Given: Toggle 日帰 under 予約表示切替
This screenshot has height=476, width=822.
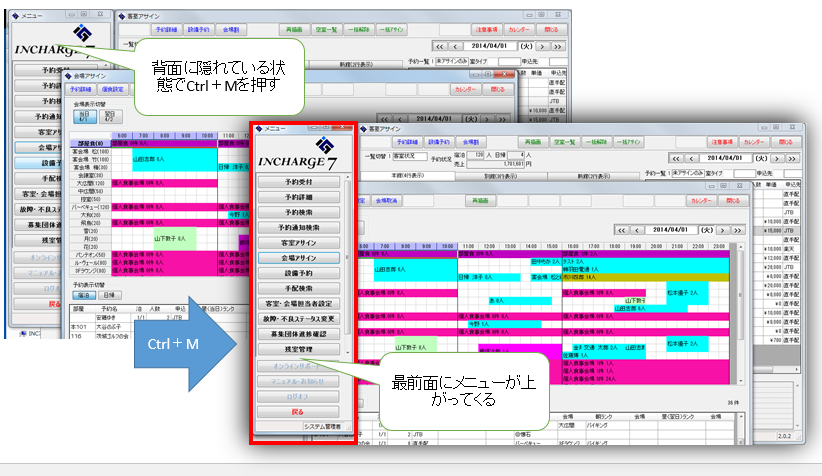Looking at the screenshot, I should [x=109, y=296].
